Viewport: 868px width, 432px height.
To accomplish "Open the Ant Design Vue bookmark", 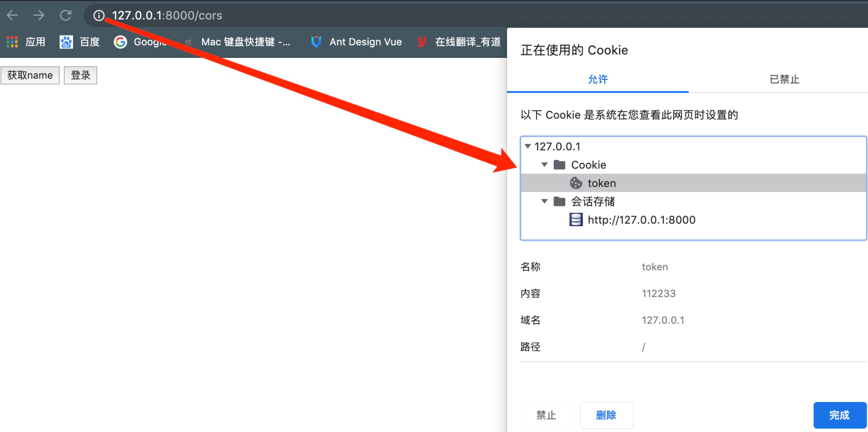I will tap(357, 42).
